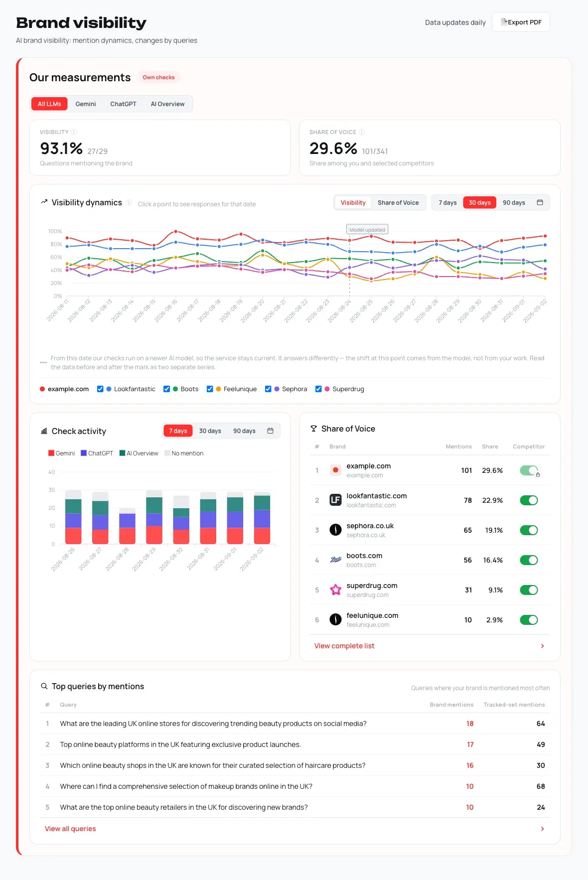The height and width of the screenshot is (880, 588).
Task: Click the Share of Voice trophy icon
Action: [x=313, y=429]
